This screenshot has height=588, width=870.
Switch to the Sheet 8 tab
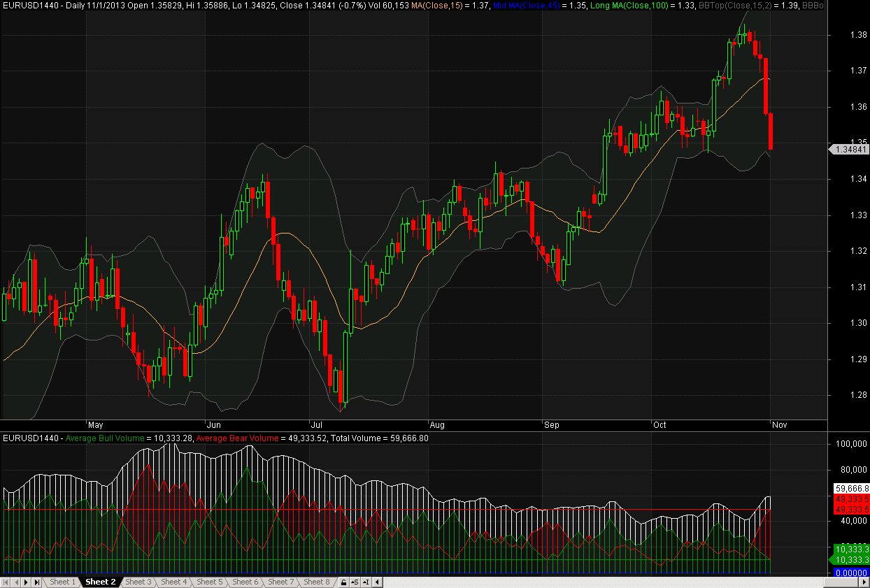pos(317,582)
